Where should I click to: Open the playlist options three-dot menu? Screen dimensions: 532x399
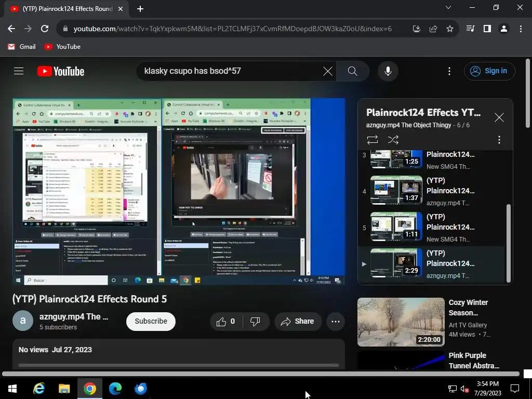click(499, 140)
